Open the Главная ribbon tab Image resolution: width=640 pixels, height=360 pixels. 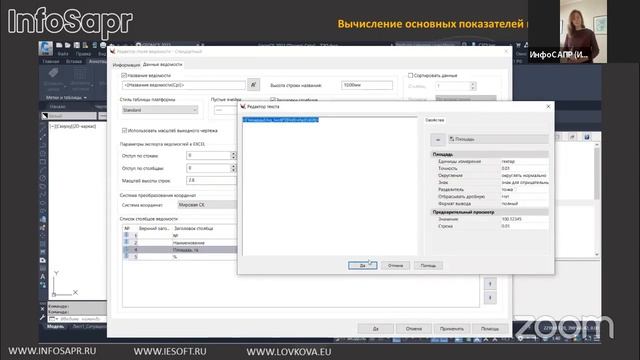[x=51, y=61]
